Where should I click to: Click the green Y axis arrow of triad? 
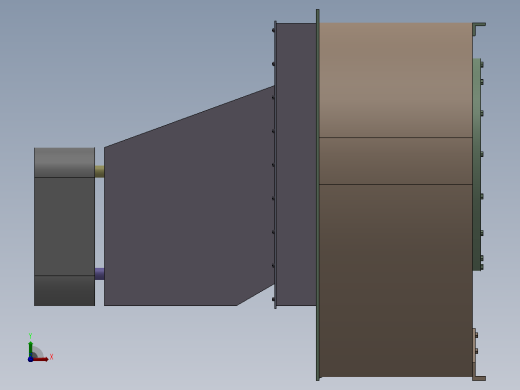point(31,348)
